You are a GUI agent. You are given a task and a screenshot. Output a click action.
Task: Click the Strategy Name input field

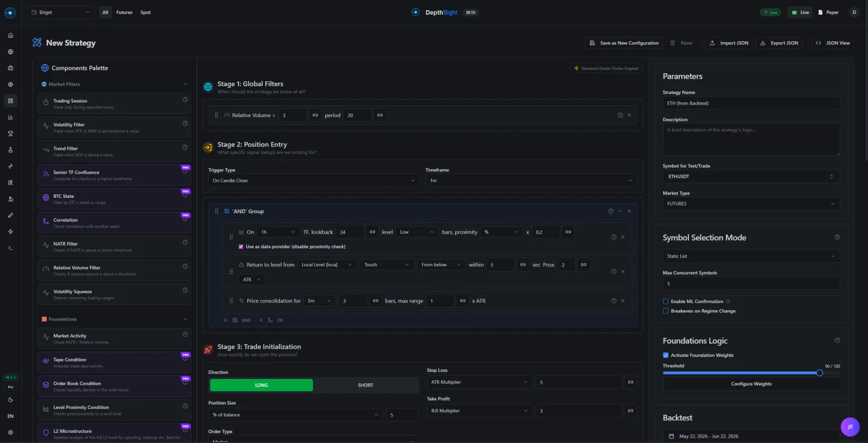751,103
